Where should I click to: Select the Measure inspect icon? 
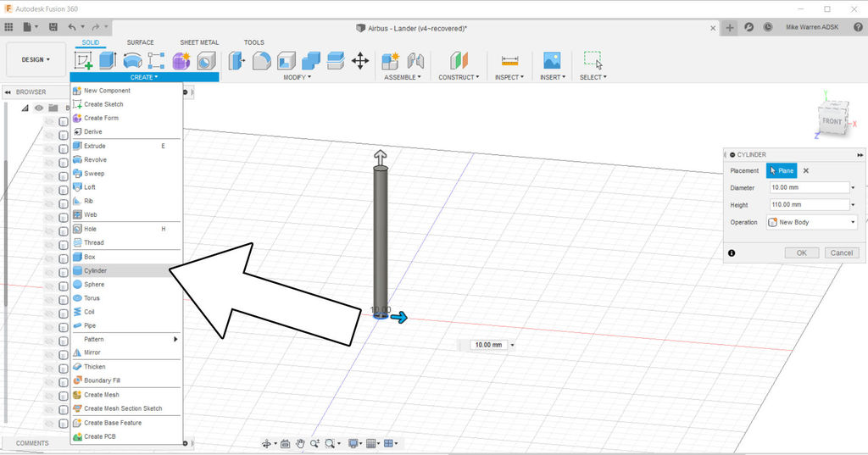coord(509,60)
